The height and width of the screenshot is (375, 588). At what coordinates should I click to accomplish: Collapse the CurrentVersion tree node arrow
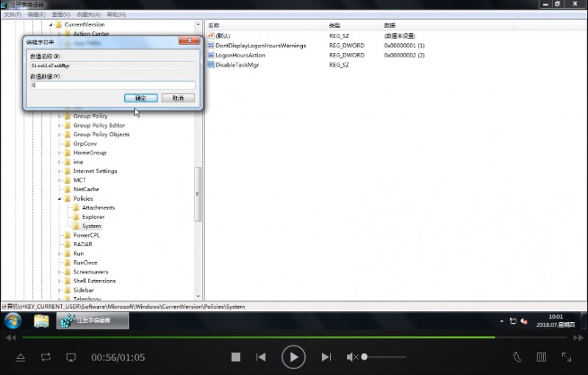point(51,25)
